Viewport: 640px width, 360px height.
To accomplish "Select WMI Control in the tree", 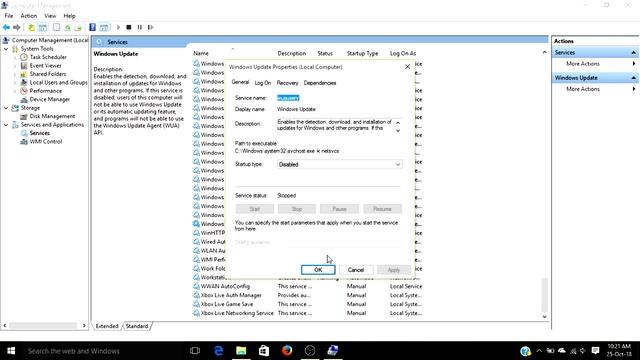I will 46,142.
